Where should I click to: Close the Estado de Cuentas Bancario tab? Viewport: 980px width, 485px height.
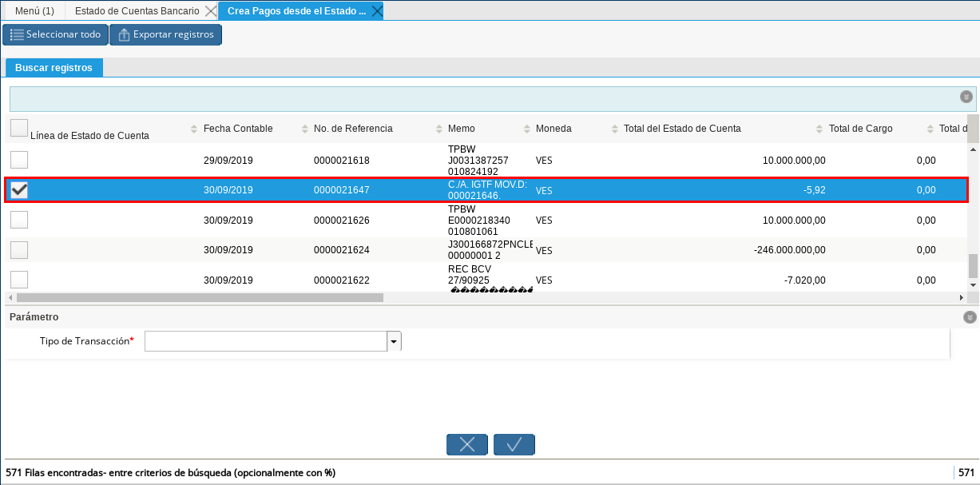click(x=210, y=11)
